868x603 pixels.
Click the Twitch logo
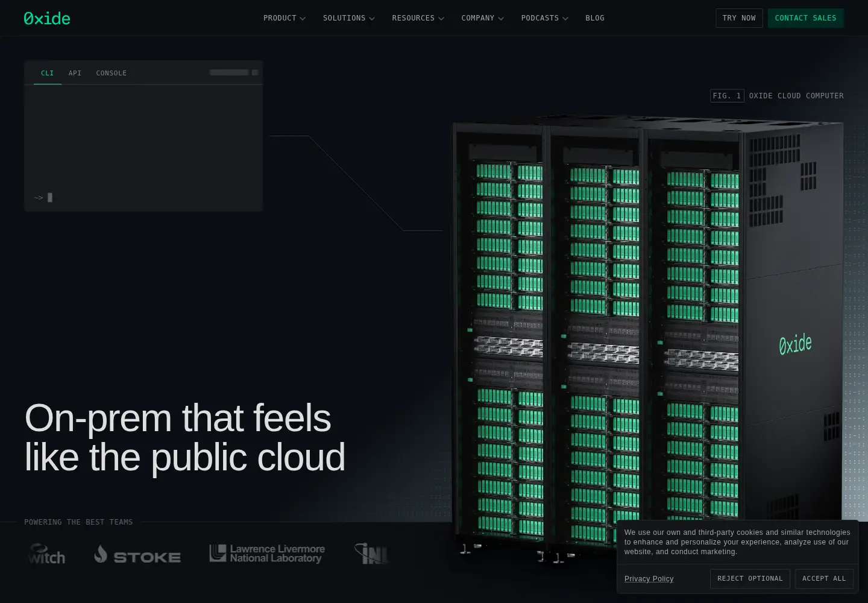46,554
